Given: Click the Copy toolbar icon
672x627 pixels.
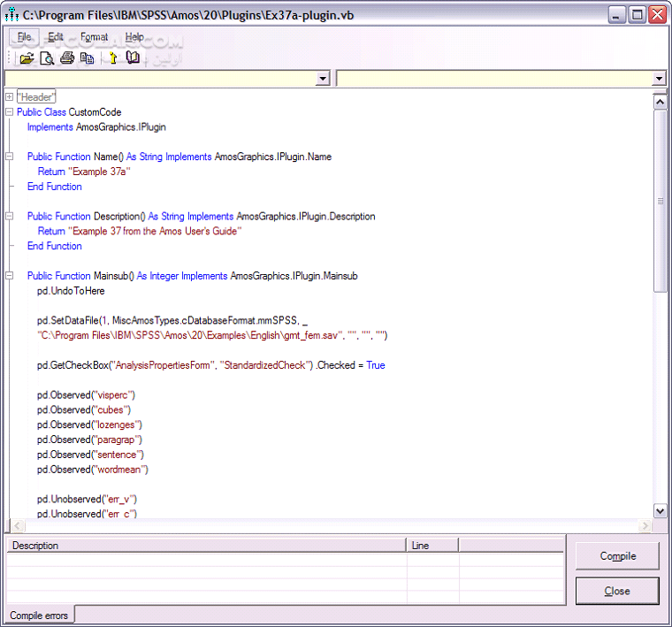Looking at the screenshot, I should point(87,58).
